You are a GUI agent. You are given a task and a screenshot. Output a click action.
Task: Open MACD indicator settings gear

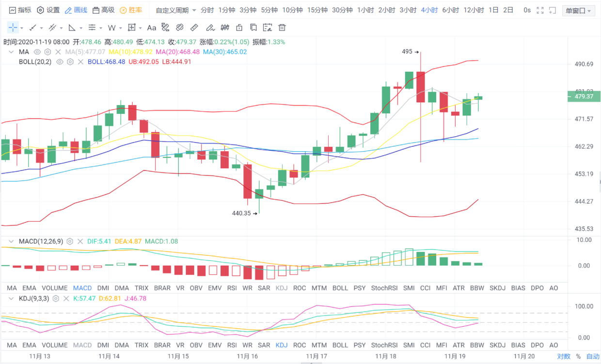click(x=70, y=241)
